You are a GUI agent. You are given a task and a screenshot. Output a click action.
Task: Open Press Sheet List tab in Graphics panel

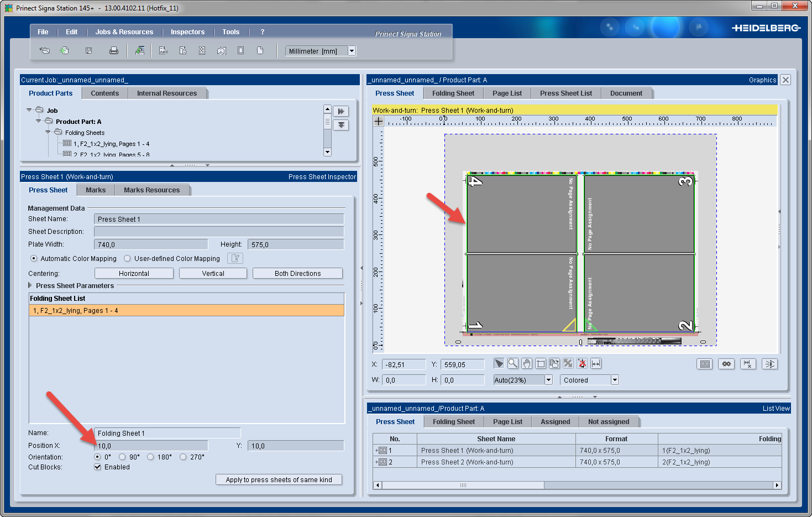coord(566,93)
